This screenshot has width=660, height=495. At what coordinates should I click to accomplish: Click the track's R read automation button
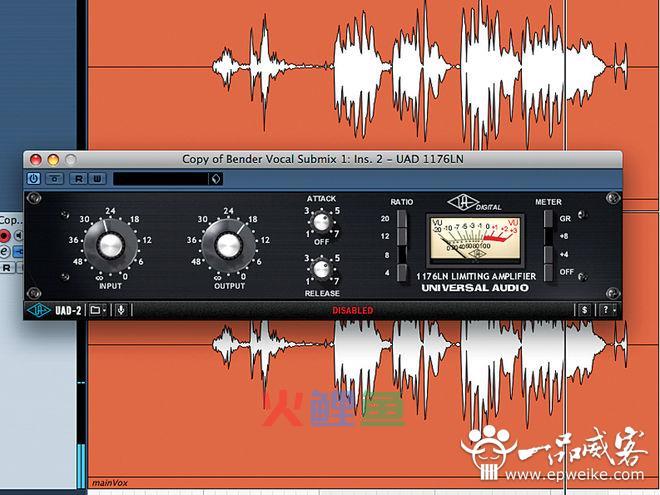click(7, 268)
